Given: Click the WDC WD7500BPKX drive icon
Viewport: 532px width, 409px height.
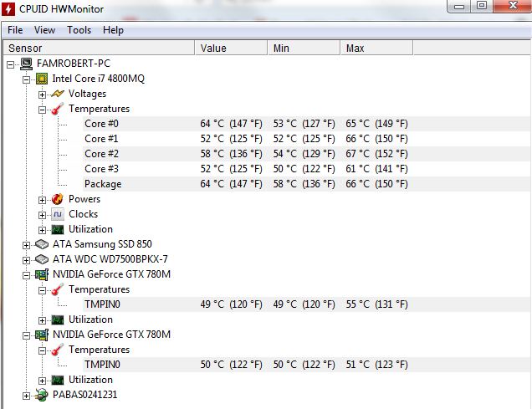Looking at the screenshot, I should 42,259.
